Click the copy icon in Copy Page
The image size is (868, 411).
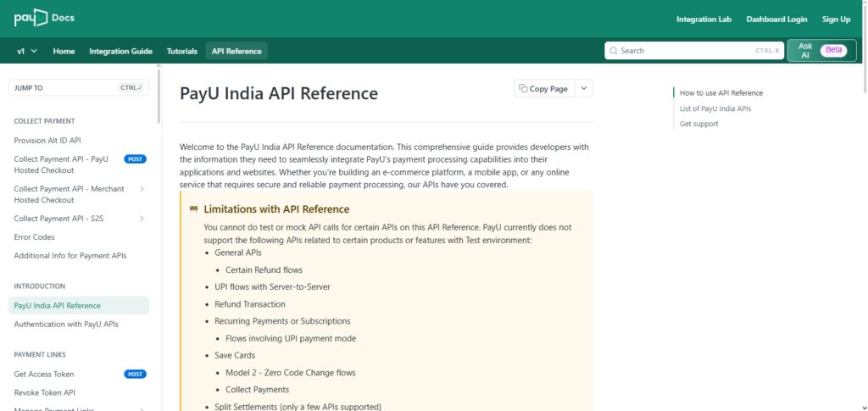point(523,88)
